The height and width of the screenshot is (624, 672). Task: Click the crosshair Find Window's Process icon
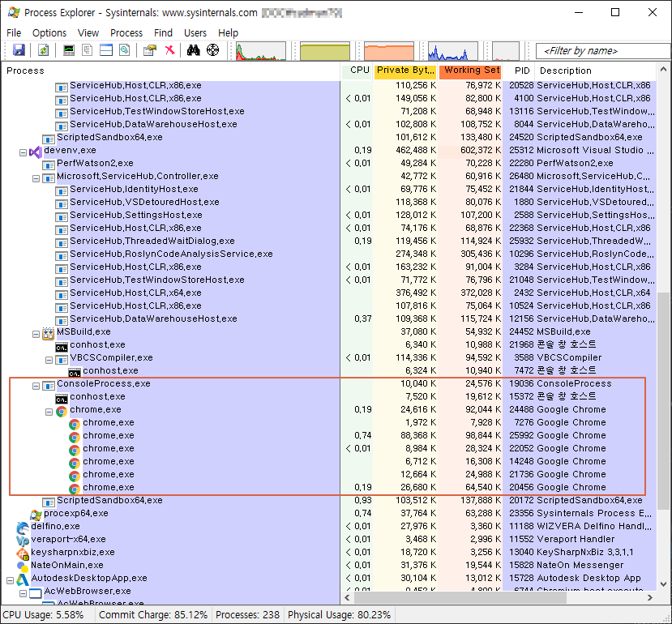pyautogui.click(x=212, y=50)
